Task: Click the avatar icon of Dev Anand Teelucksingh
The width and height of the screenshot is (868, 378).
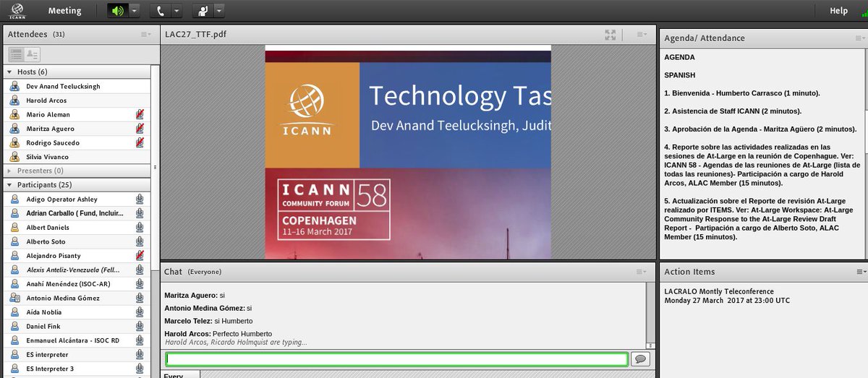Action: tap(14, 86)
